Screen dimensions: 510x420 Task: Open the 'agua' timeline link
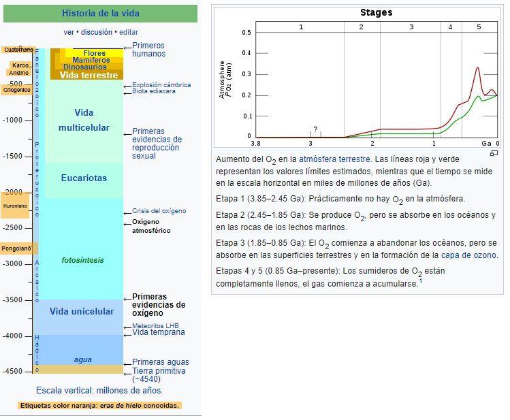point(83,359)
